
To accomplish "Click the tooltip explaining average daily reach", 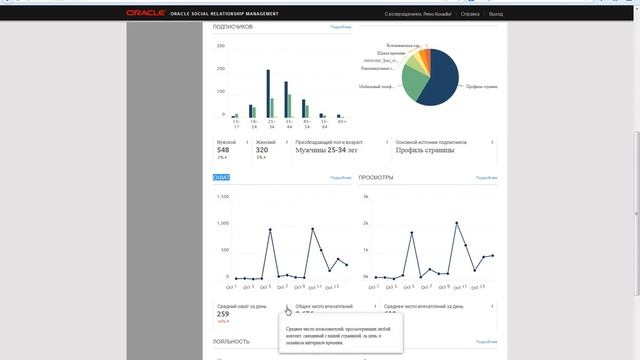I will click(x=341, y=333).
